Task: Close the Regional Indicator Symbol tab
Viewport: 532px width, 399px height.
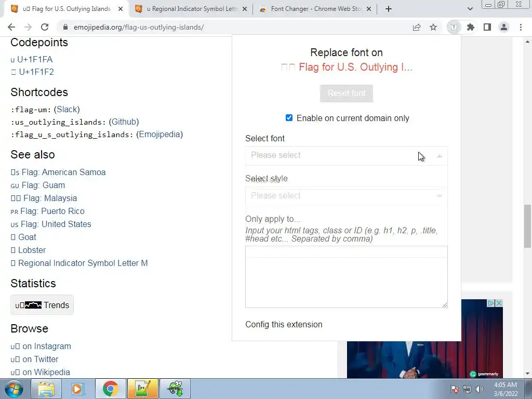Action: click(245, 9)
